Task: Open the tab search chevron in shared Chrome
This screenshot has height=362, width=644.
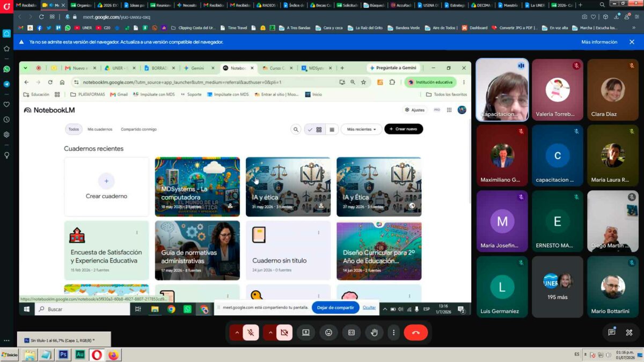Action: [x=25, y=68]
